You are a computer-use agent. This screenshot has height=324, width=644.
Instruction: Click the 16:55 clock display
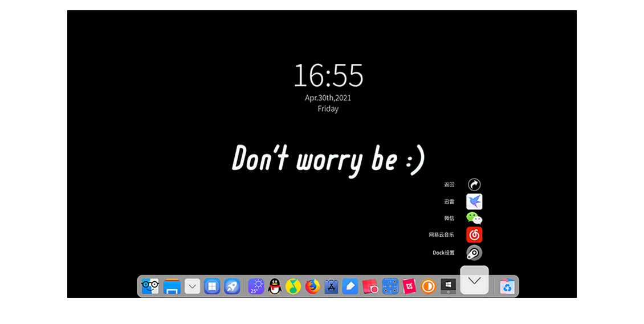[x=329, y=75]
